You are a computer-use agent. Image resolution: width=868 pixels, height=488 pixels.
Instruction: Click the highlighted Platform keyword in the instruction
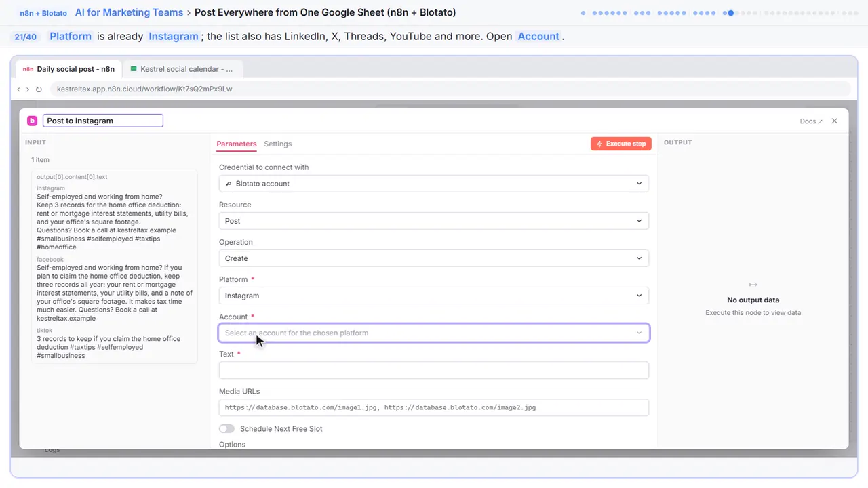(x=71, y=36)
